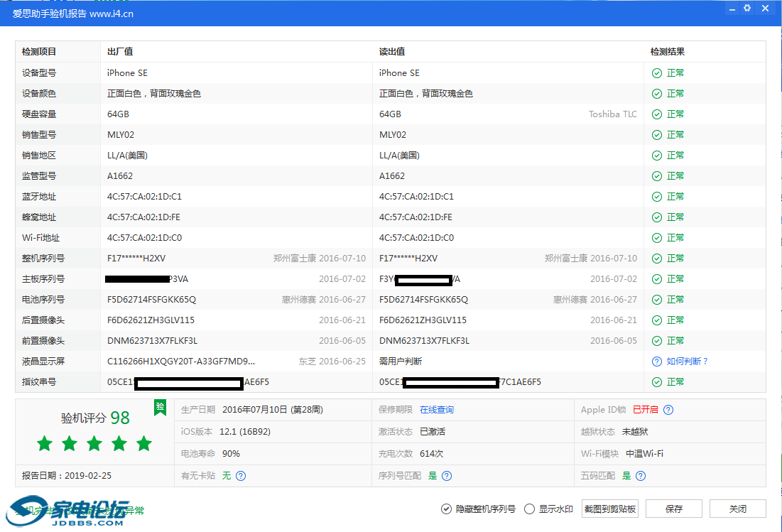Click the 保存 button

674,509
